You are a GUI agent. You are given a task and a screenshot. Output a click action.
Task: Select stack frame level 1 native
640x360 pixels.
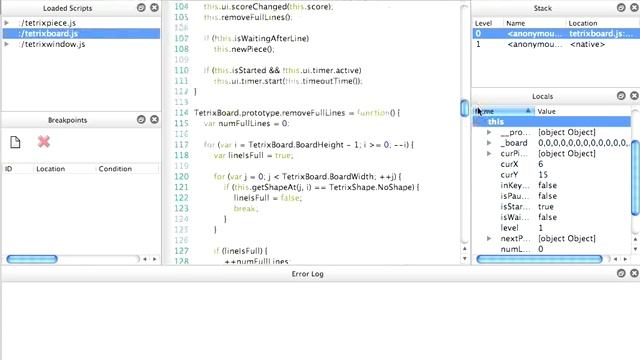(556, 44)
